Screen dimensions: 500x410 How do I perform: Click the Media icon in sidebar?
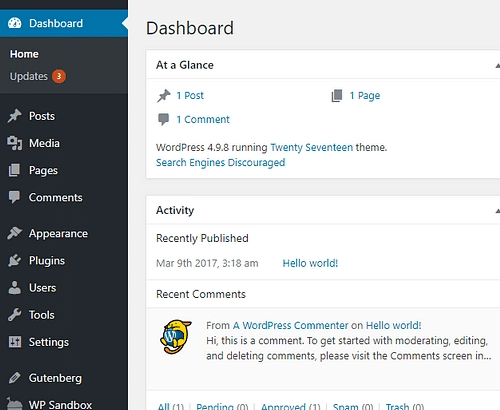pos(15,143)
